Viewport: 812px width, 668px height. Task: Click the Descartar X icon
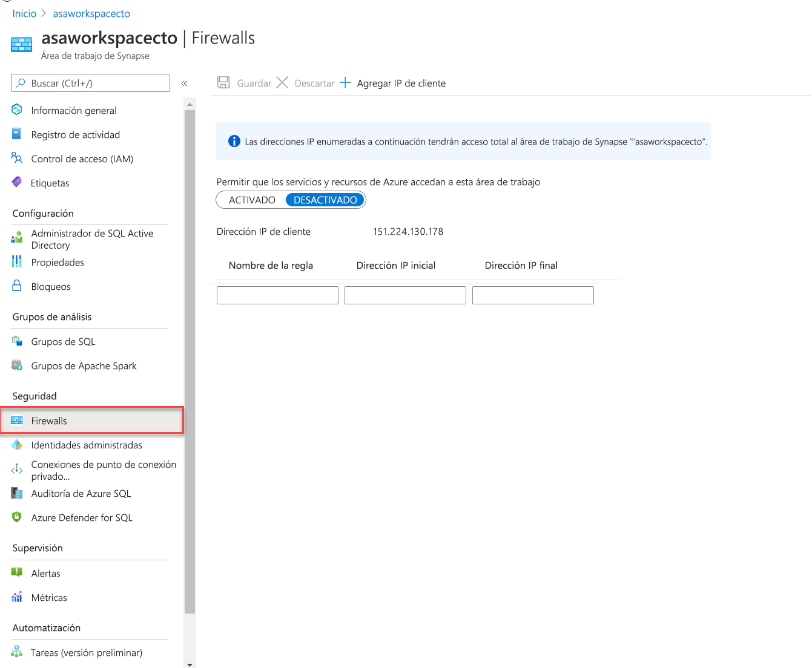pyautogui.click(x=282, y=83)
